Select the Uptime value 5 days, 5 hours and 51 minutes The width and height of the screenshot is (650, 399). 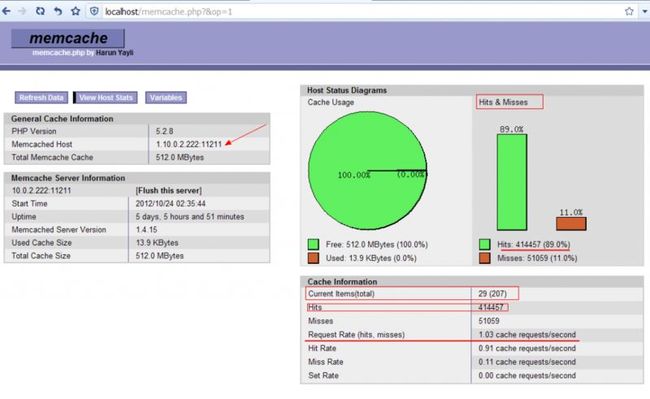click(190, 217)
